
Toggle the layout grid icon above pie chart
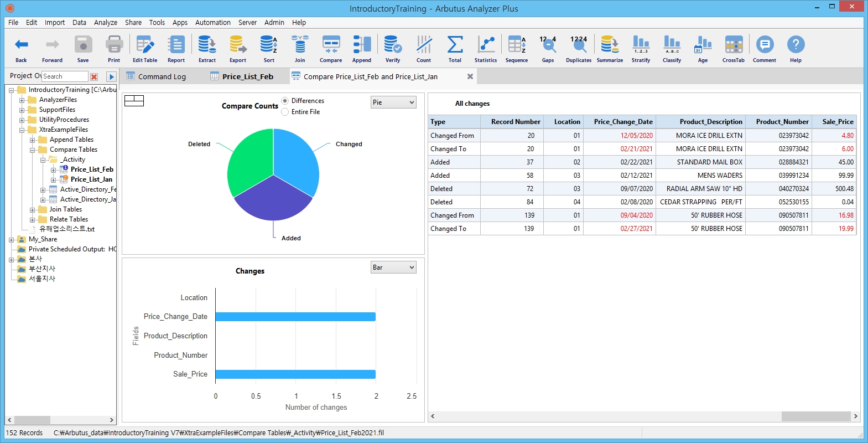tap(134, 100)
